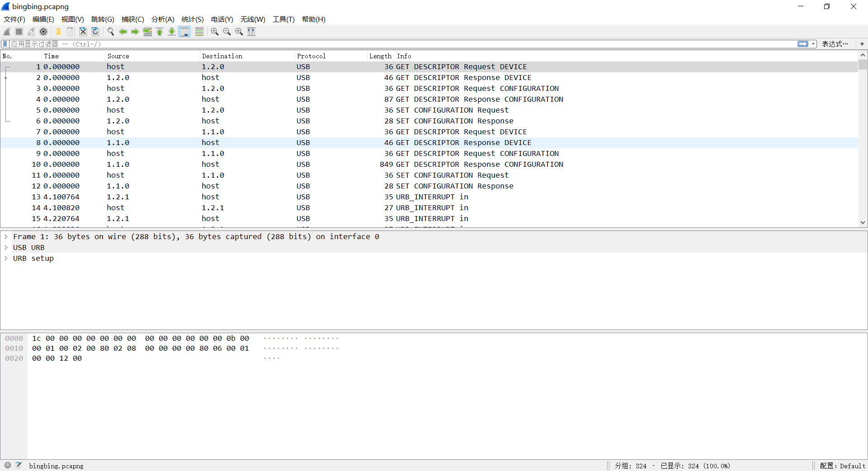Click the capture options gear icon

(43, 32)
